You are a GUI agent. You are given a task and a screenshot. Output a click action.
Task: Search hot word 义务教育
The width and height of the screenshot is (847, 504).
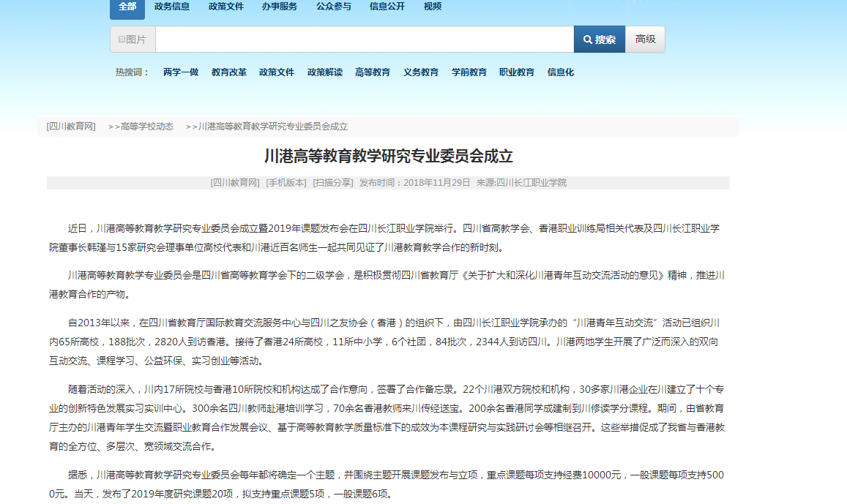pyautogui.click(x=421, y=72)
